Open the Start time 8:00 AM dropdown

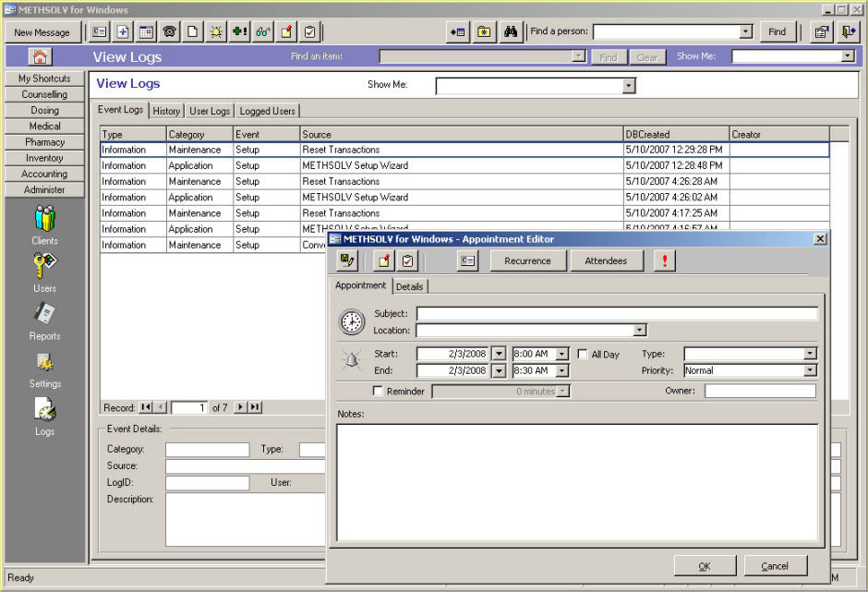(x=561, y=354)
